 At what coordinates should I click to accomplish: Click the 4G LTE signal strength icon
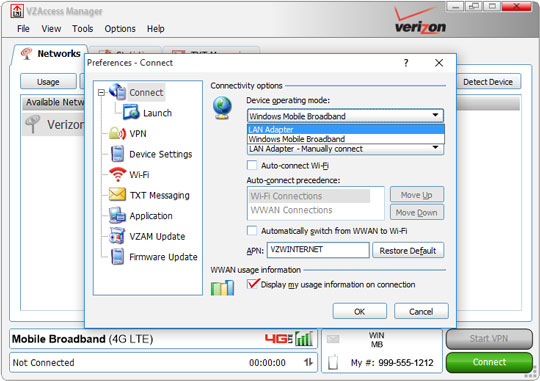tap(304, 339)
